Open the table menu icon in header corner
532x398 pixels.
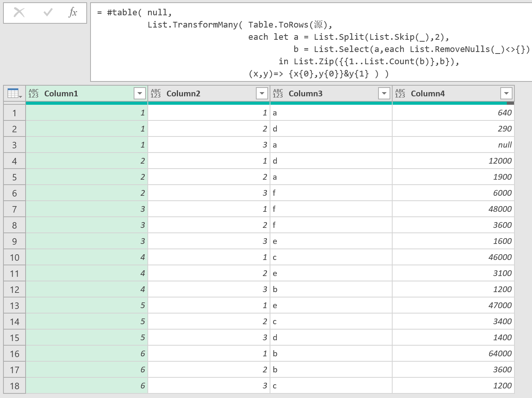tap(15, 93)
